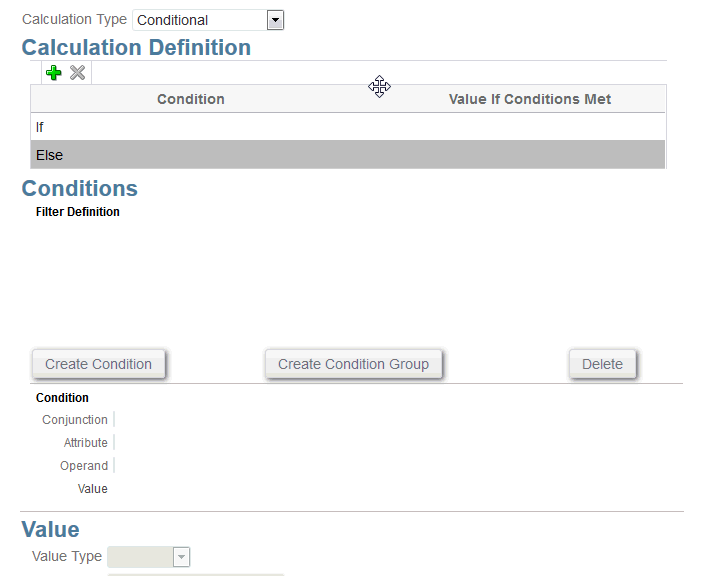Click the Calculation Definition heading

point(136,47)
